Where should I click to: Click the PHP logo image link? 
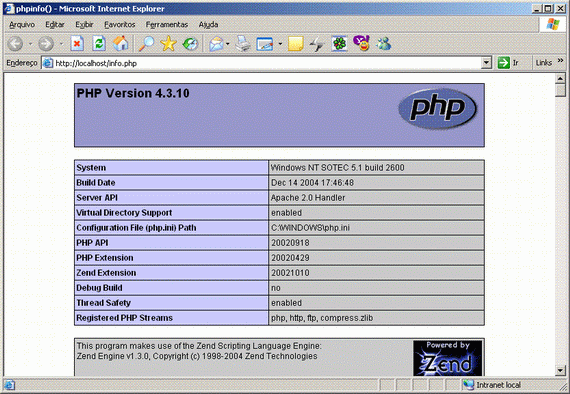437,108
